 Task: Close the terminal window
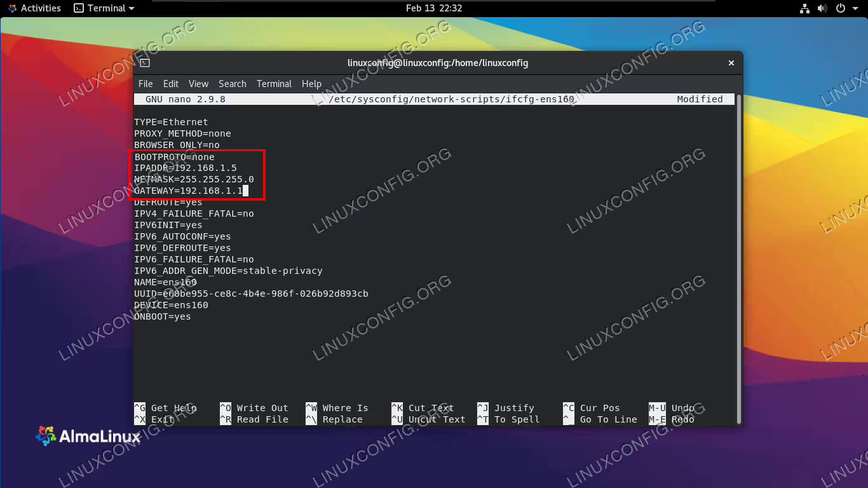pos(731,63)
